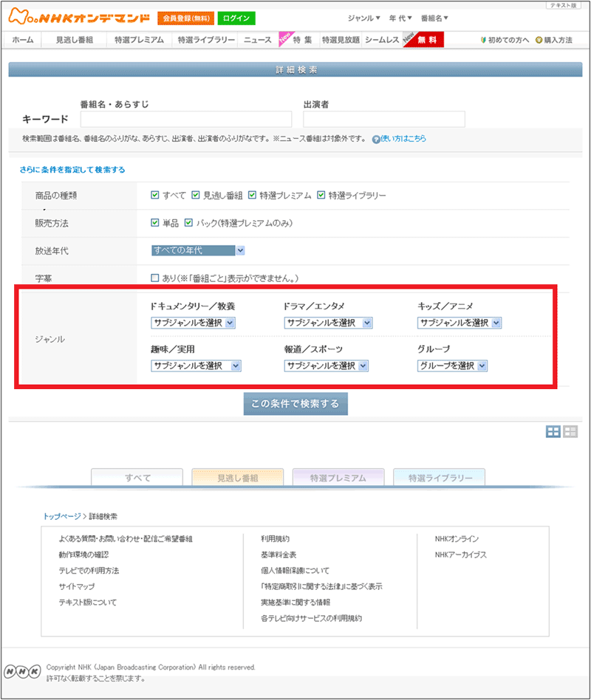Open the ドラマ/エンタメ subgenre dropdown
The width and height of the screenshot is (591, 700).
[328, 323]
